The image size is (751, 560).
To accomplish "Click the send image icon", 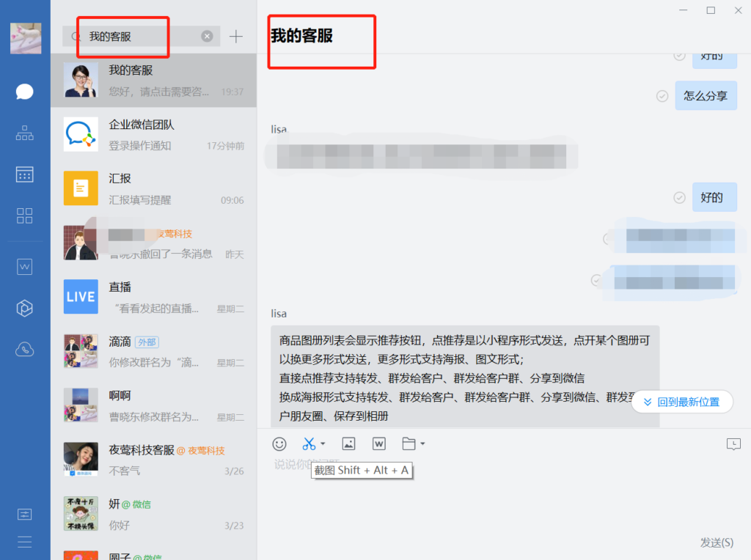I will [x=348, y=443].
